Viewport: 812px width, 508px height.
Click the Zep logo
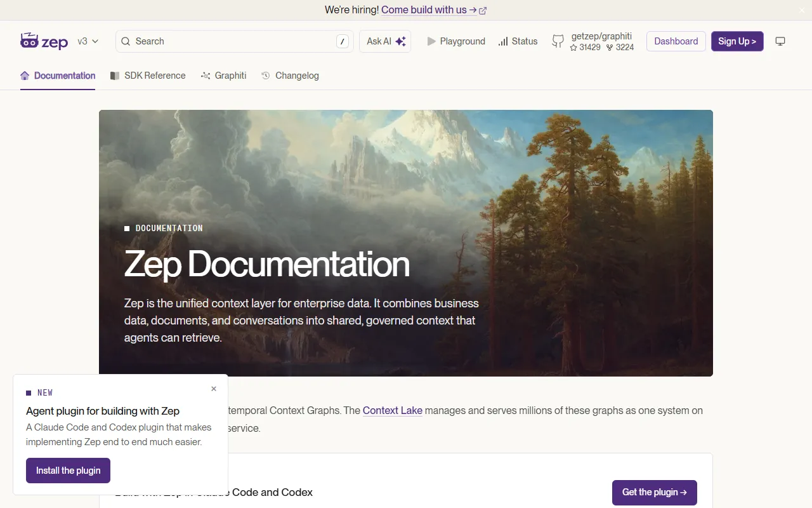44,41
